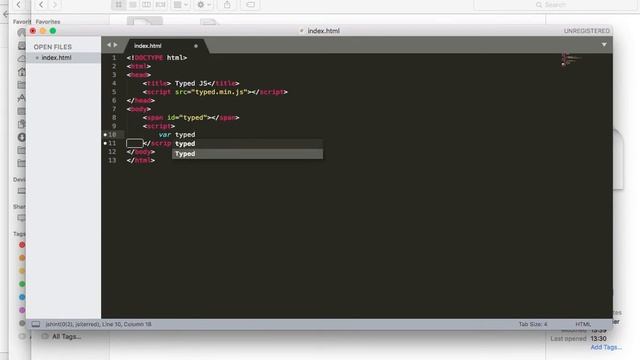Screen dimensions: 640x360
Task: Select blue tag in Finder sidebar
Action: pos(22,297)
